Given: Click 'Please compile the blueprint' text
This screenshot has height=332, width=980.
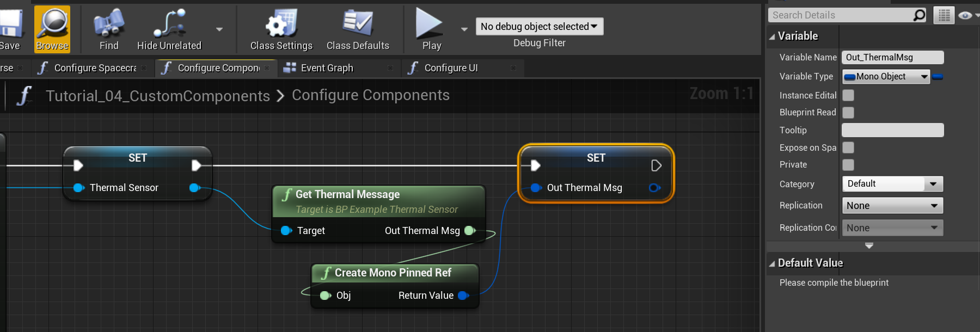Looking at the screenshot, I should point(834,283).
